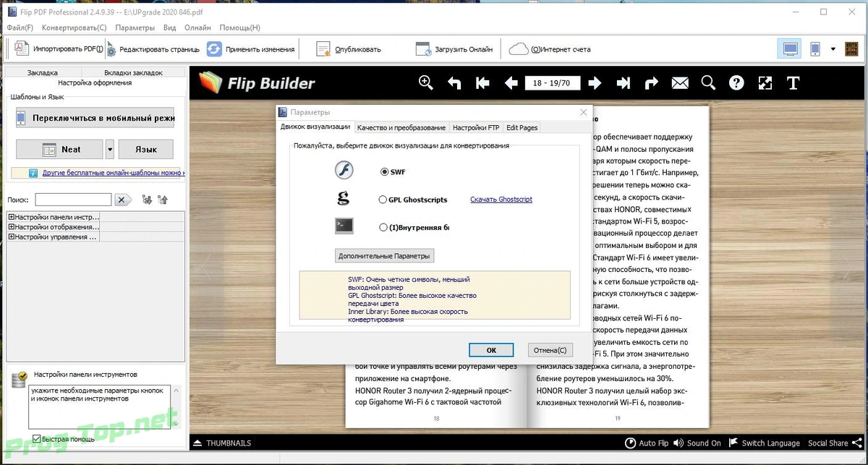Click Upload Online (Загрузить Онлайн) button

(454, 49)
